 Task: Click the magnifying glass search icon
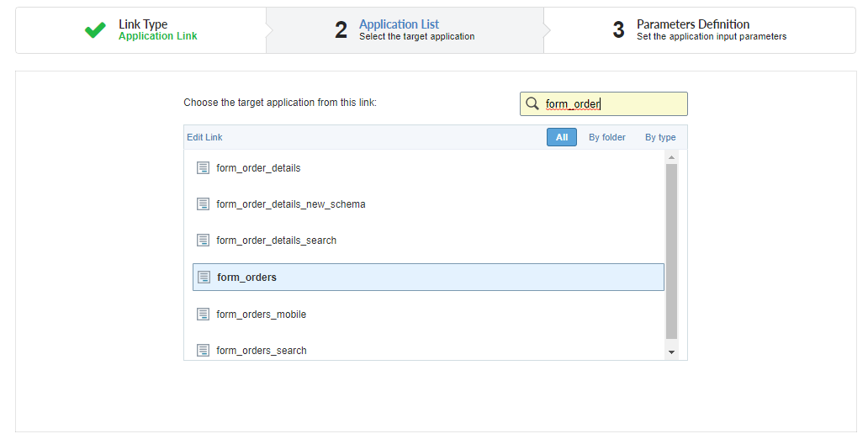pyautogui.click(x=532, y=103)
